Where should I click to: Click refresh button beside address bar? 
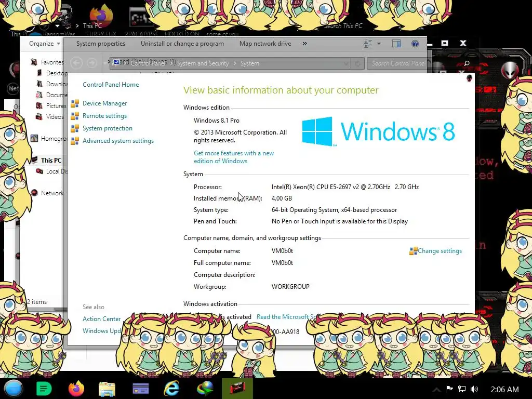tap(357, 63)
